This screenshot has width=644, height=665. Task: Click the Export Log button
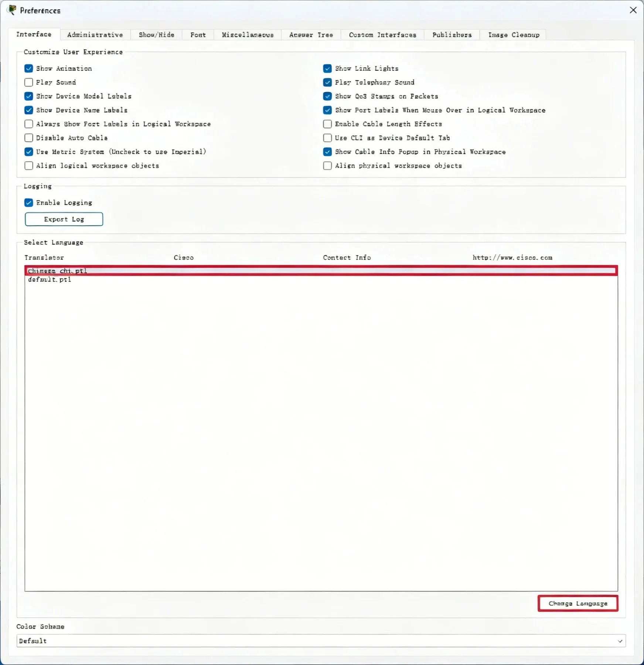click(64, 219)
